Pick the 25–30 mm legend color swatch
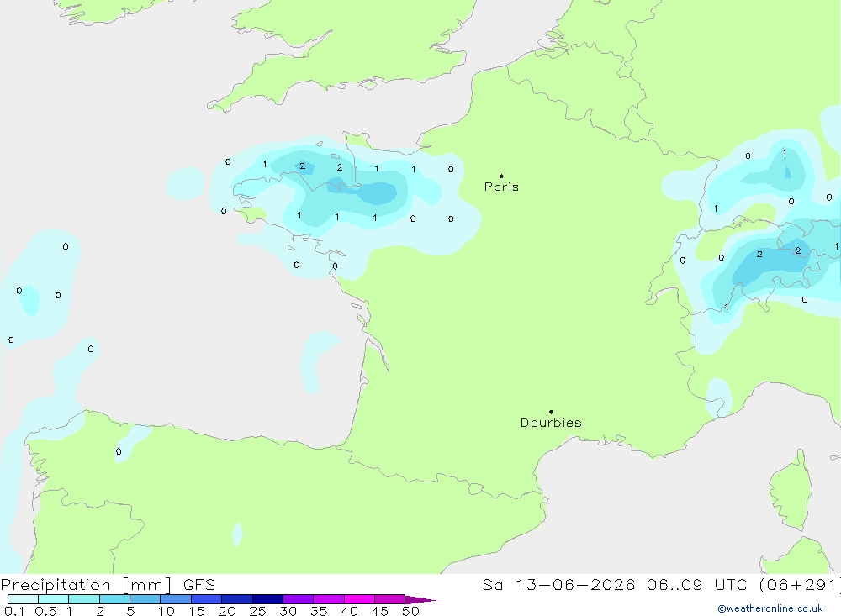Image resolution: width=841 pixels, height=616 pixels. (x=267, y=599)
